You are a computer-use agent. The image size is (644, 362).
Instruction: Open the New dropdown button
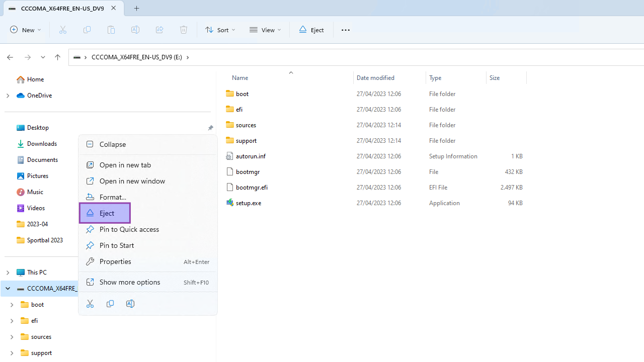point(25,30)
